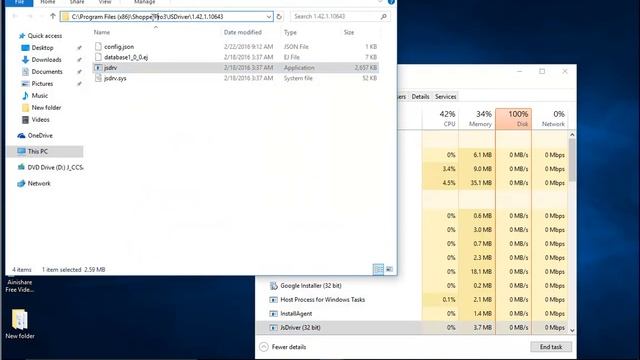640x360 pixels.
Task: Click the Explorer help icon
Action: pos(391,2)
